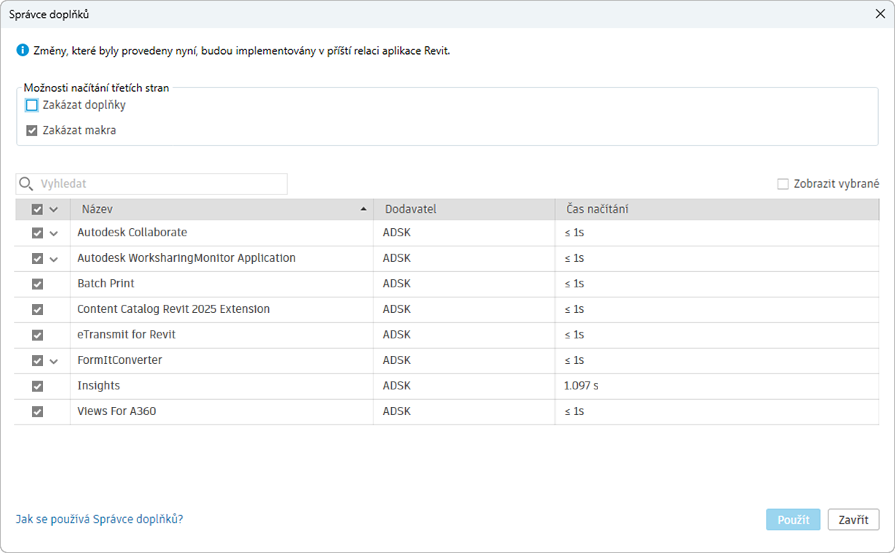Open the Jak se používá Správce doplňků link
The width and height of the screenshot is (895, 553).
click(99, 519)
